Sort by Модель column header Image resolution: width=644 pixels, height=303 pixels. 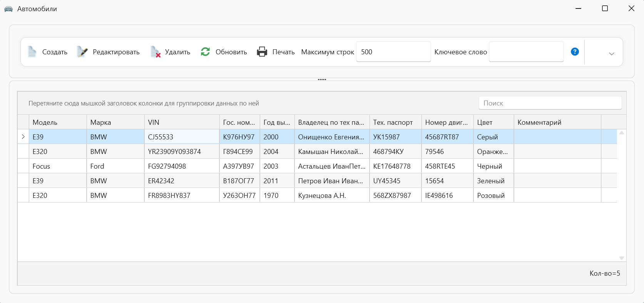tap(58, 122)
